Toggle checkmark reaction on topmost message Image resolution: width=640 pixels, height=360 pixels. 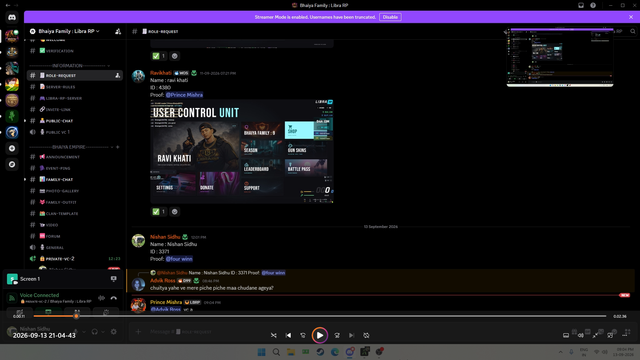[x=159, y=56]
